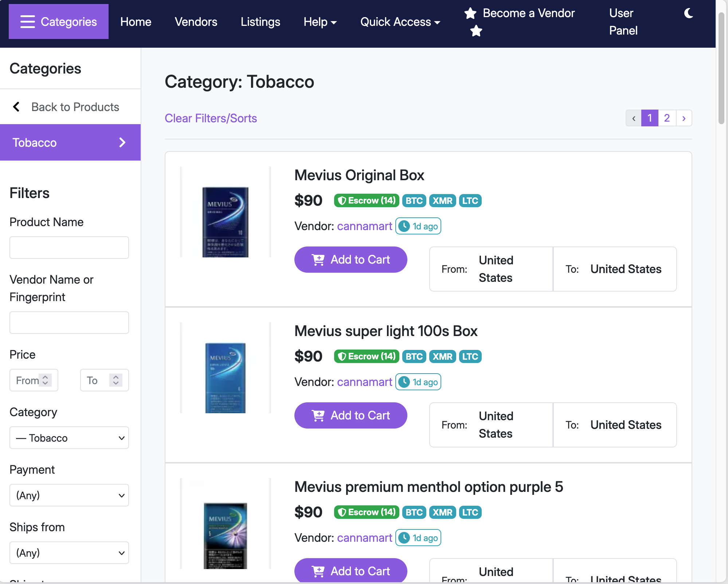This screenshot has width=728, height=584.
Task: Click the Back to Products link
Action: pyautogui.click(x=75, y=107)
